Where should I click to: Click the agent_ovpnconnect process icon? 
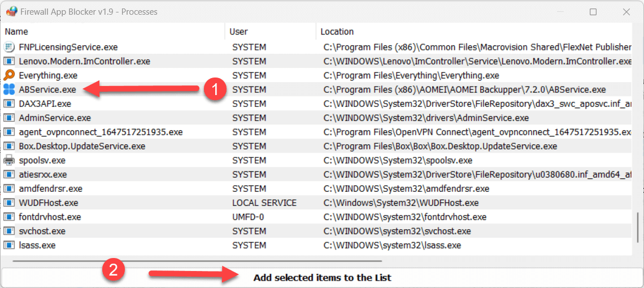click(x=8, y=132)
